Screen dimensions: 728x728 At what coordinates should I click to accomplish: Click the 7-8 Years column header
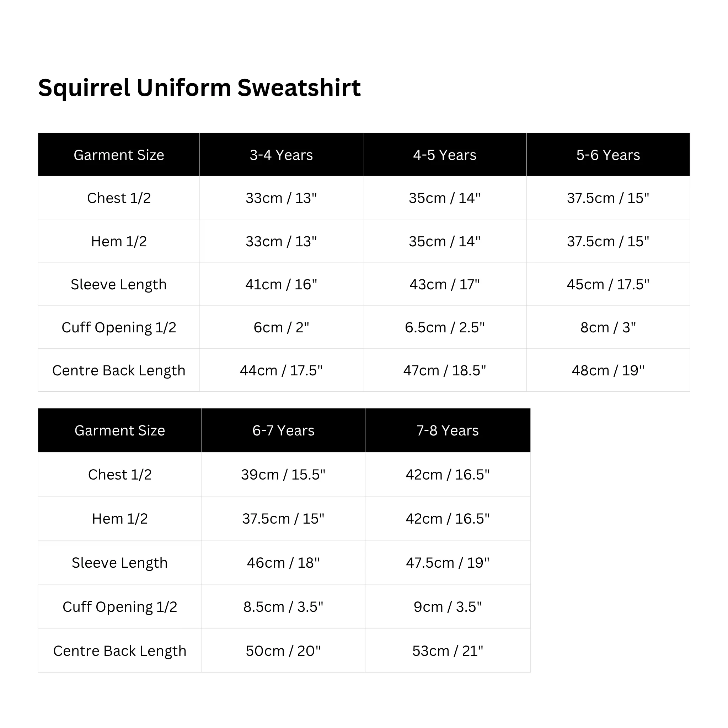pyautogui.click(x=447, y=430)
